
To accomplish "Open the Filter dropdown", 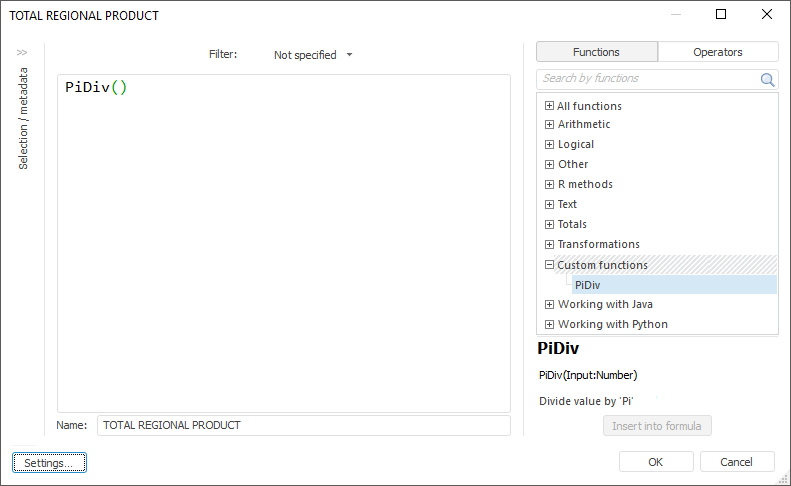I will [x=313, y=55].
